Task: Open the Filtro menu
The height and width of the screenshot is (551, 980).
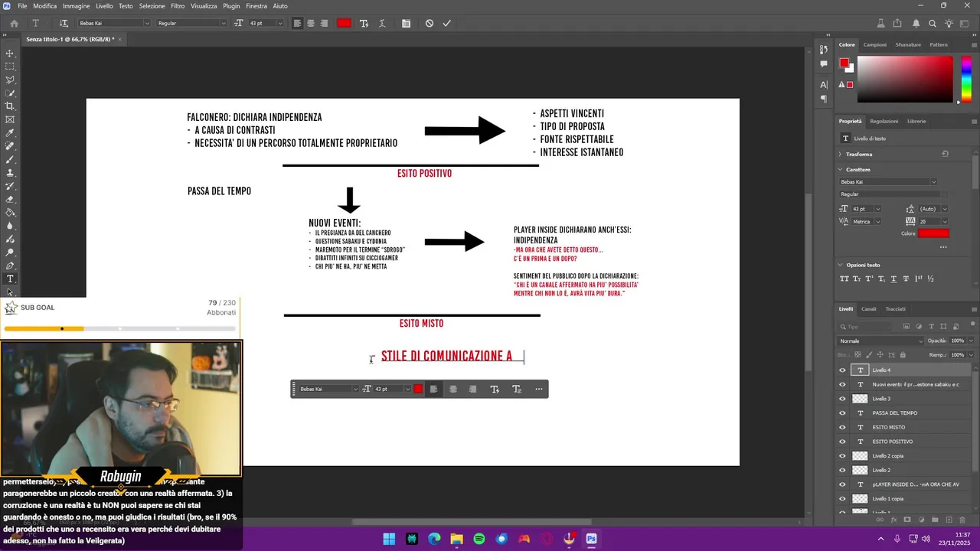Action: click(x=178, y=5)
